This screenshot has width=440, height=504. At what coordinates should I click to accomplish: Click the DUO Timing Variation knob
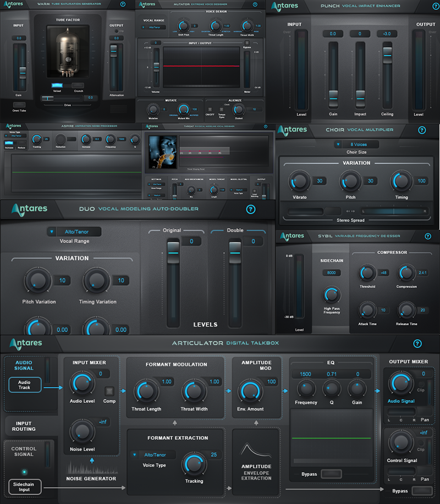click(96, 281)
